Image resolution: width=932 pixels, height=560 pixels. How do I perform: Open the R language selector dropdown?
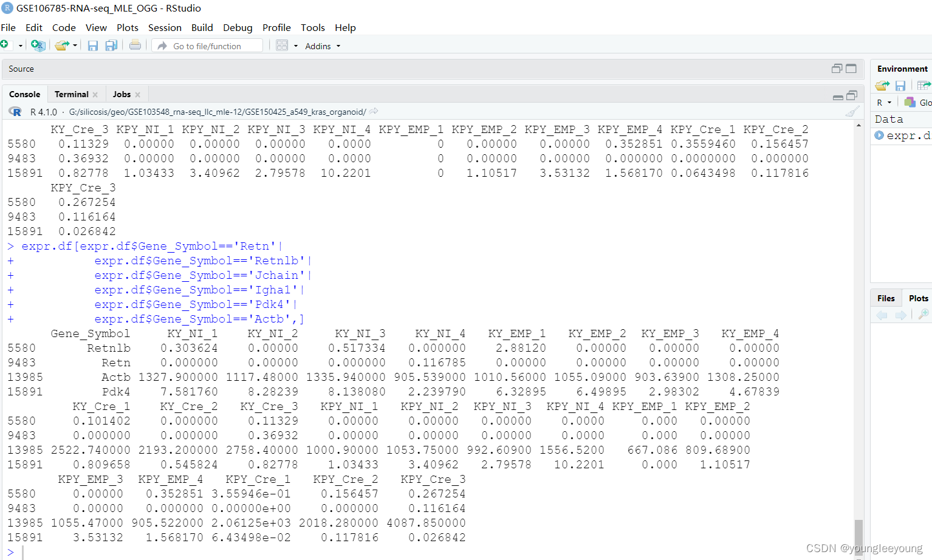[x=885, y=102]
